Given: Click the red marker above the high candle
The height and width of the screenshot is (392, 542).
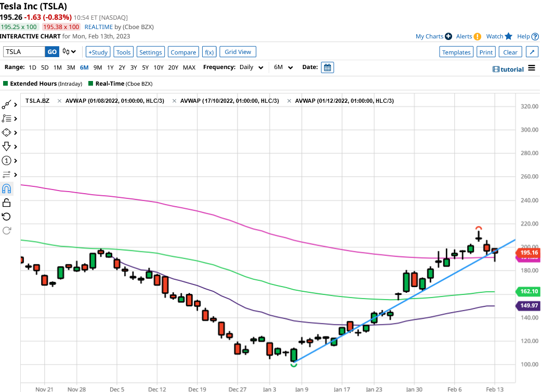Looking at the screenshot, I should pyautogui.click(x=479, y=228).
